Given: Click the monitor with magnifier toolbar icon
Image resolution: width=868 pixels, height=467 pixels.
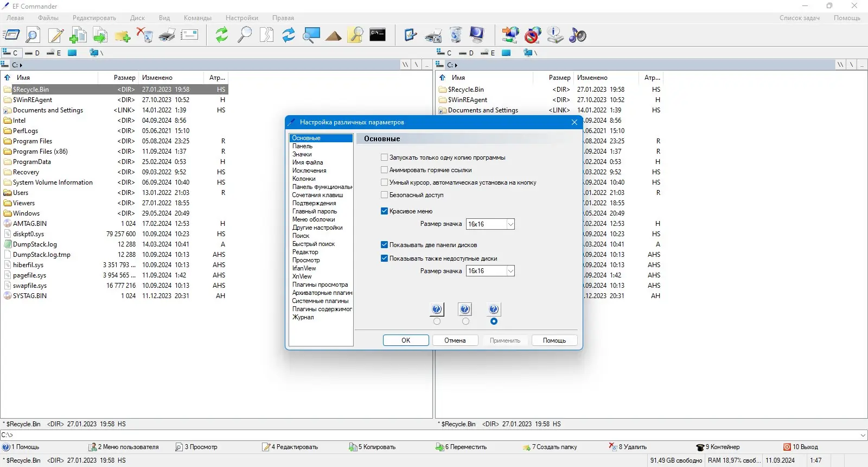Looking at the screenshot, I should [x=311, y=35].
